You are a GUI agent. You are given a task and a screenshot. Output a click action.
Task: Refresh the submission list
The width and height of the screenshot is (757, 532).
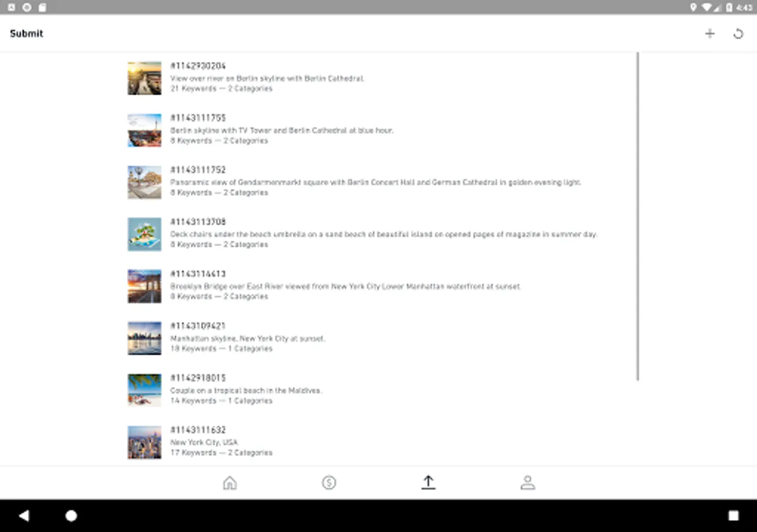click(x=738, y=34)
